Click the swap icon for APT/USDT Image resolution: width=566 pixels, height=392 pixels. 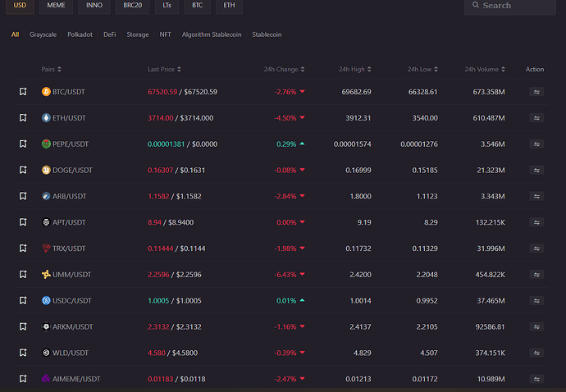[x=536, y=222]
